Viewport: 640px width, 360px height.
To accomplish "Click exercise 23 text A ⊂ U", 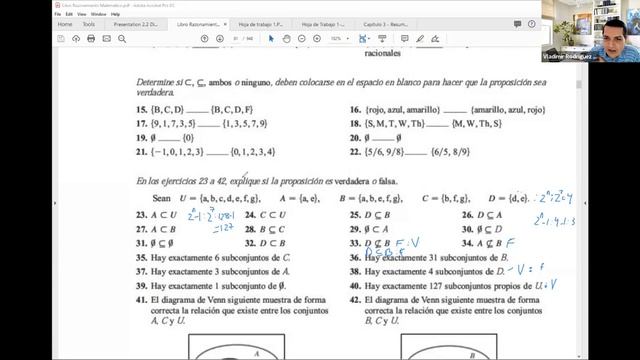I will coord(164,215).
